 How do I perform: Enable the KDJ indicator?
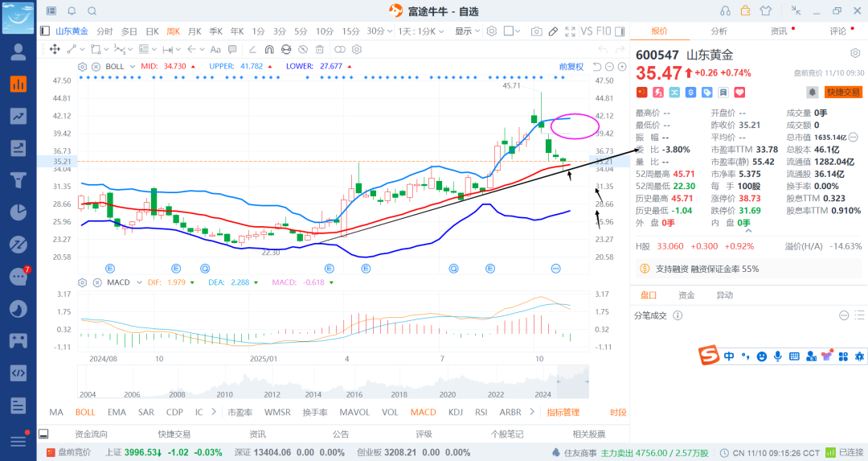click(x=456, y=412)
